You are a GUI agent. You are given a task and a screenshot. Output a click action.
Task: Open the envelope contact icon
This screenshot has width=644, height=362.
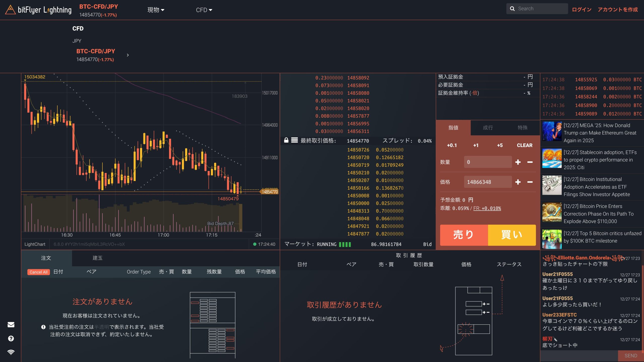11,325
